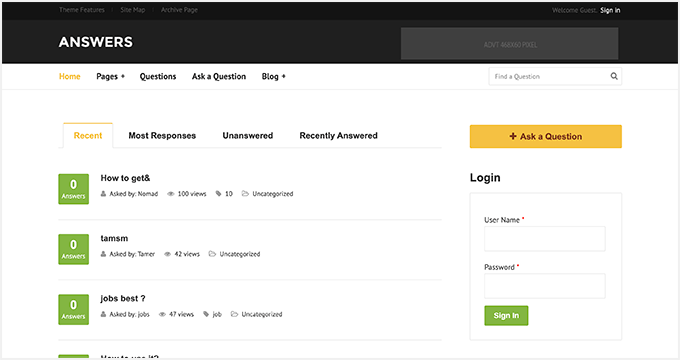The height and width of the screenshot is (360, 680).
Task: Click Uncategorized in How to get& row
Action: [x=273, y=194]
